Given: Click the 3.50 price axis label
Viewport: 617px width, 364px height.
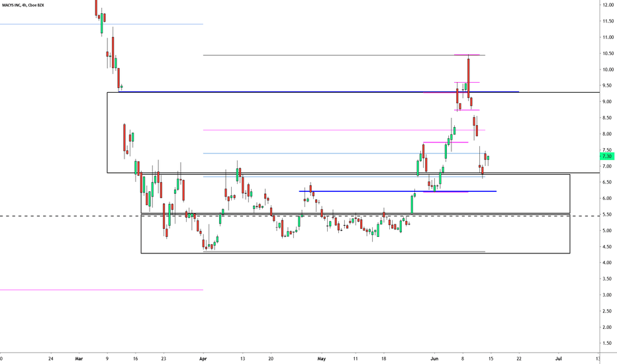Looking at the screenshot, I should pyautogui.click(x=608, y=279).
